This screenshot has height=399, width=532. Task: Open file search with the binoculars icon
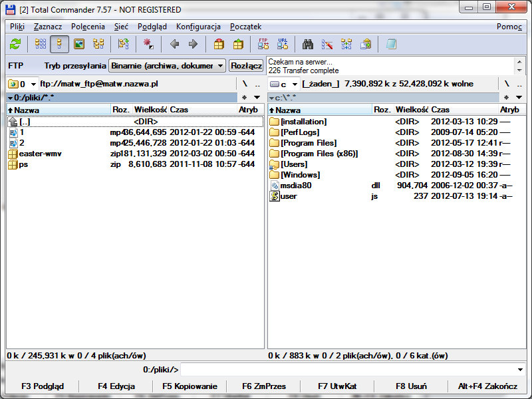pyautogui.click(x=308, y=44)
